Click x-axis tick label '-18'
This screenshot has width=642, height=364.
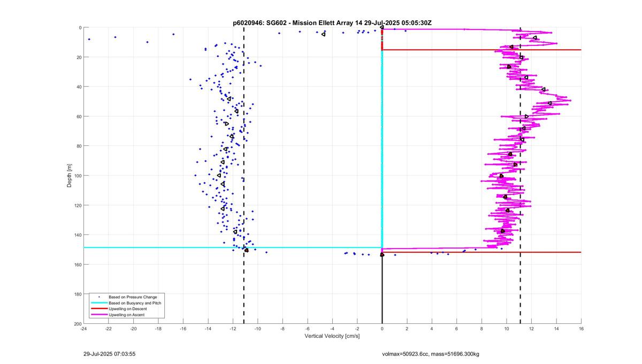click(x=158, y=329)
